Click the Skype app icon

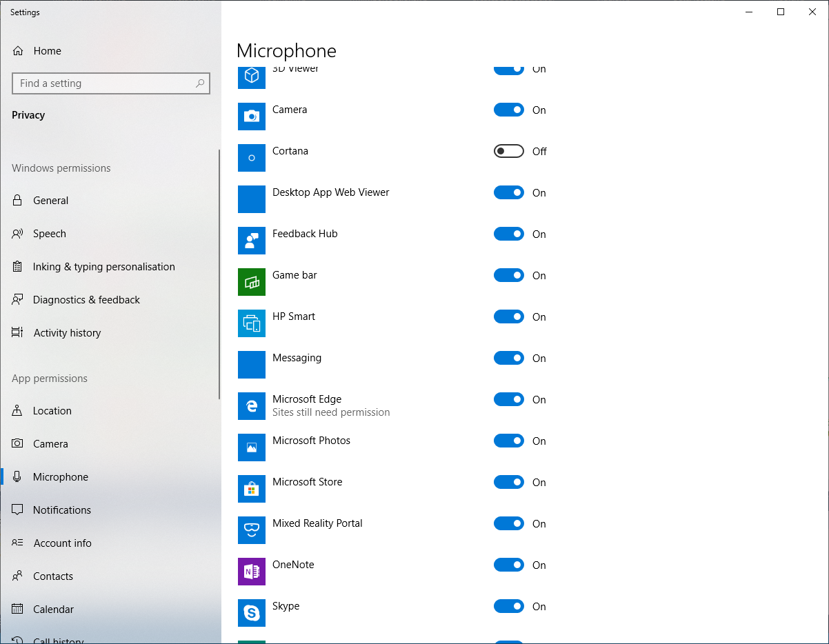(x=252, y=613)
